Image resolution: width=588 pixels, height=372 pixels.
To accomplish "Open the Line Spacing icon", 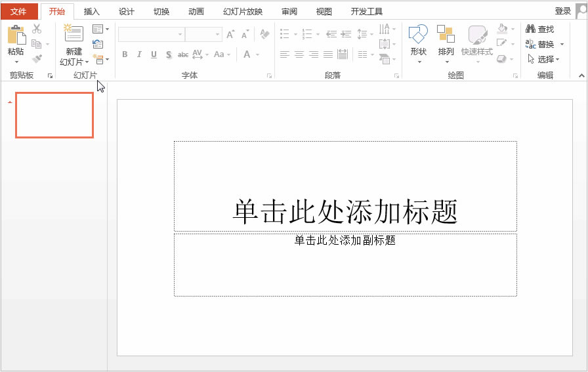I will [x=362, y=34].
